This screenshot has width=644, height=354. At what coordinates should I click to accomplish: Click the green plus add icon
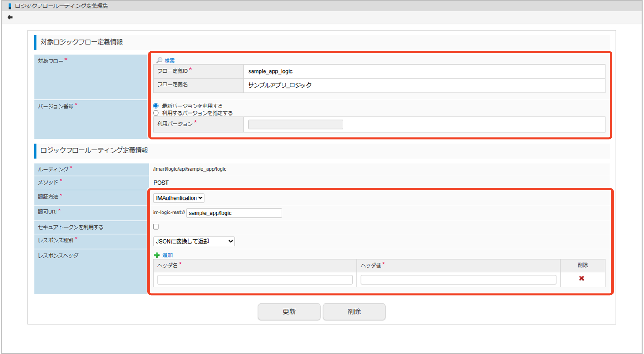157,255
